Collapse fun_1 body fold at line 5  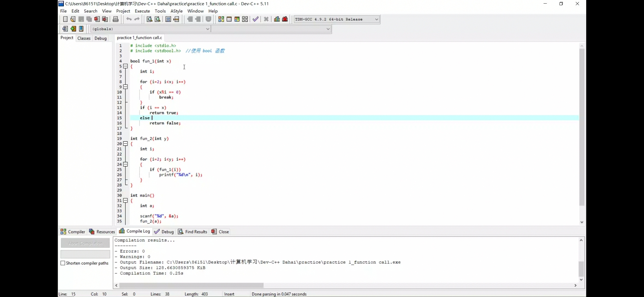point(125,66)
